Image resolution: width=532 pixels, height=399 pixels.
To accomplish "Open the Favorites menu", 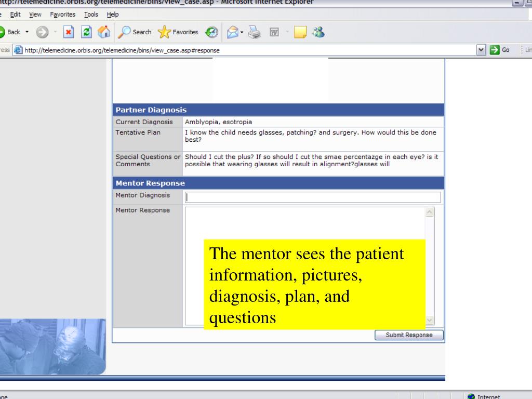I will [x=63, y=15].
